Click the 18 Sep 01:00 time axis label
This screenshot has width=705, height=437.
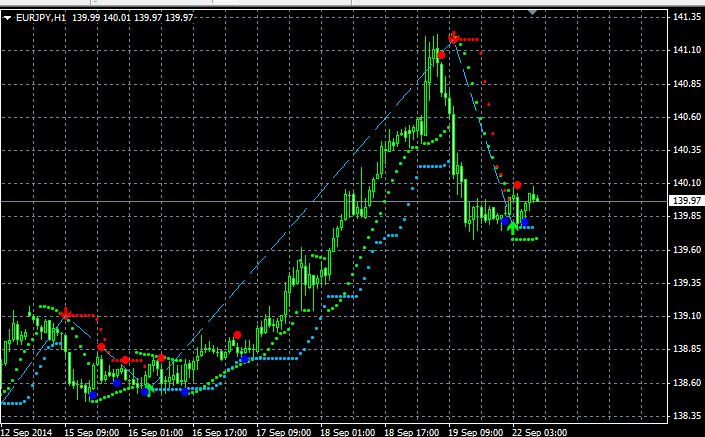click(348, 432)
